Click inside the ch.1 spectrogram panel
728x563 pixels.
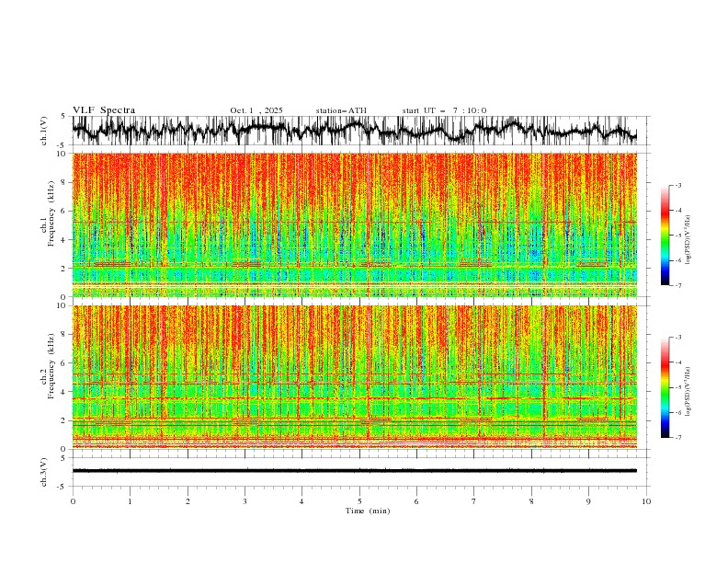354,224
